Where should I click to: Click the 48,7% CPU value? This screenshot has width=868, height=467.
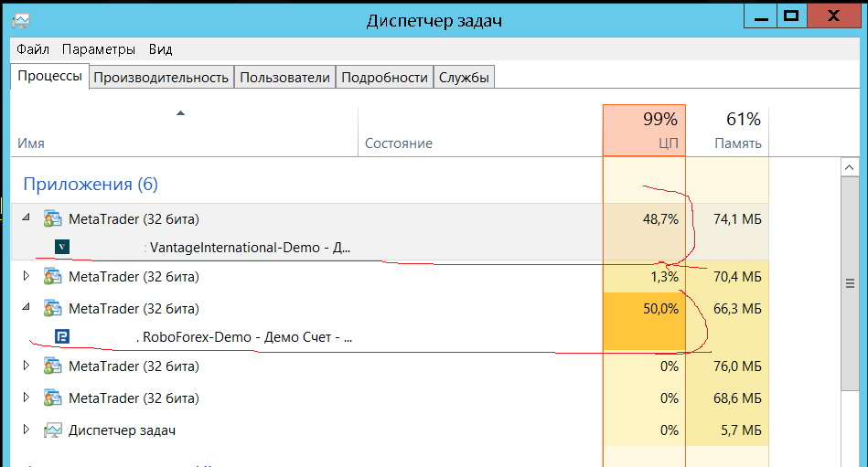660,219
